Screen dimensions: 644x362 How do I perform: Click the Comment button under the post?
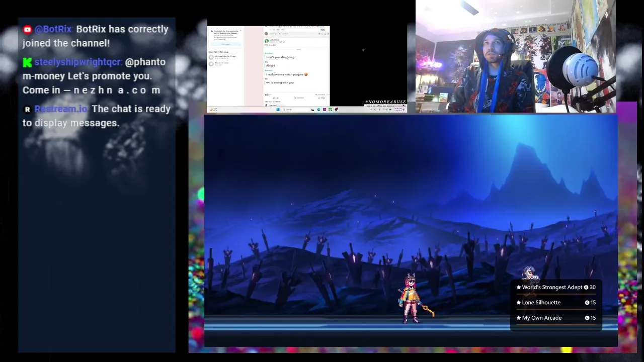tap(299, 98)
